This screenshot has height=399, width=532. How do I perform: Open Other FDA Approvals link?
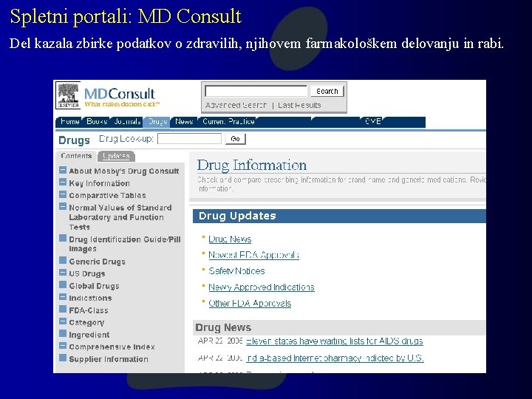(250, 304)
